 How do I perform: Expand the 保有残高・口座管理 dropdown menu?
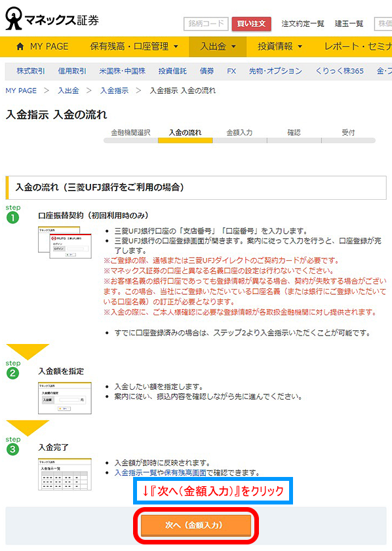134,47
